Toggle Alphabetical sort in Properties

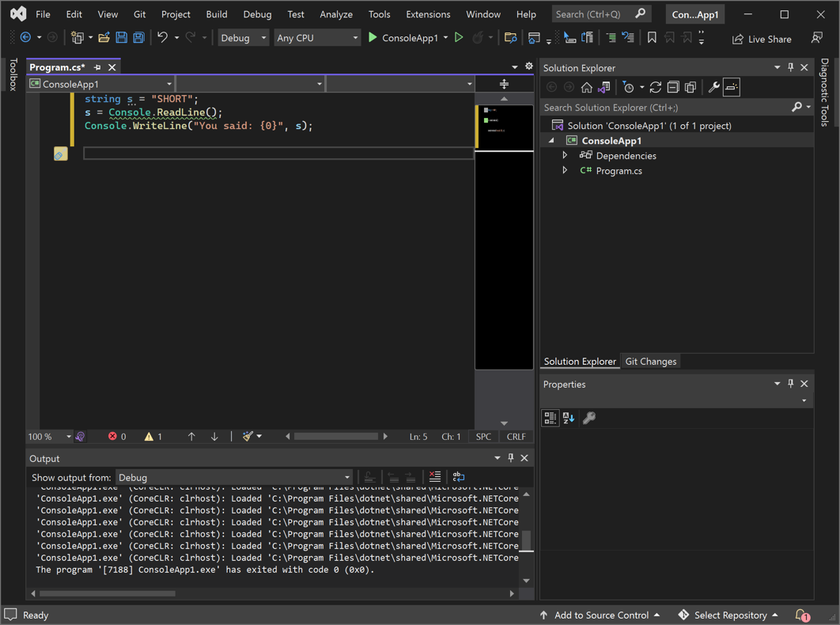pyautogui.click(x=569, y=418)
